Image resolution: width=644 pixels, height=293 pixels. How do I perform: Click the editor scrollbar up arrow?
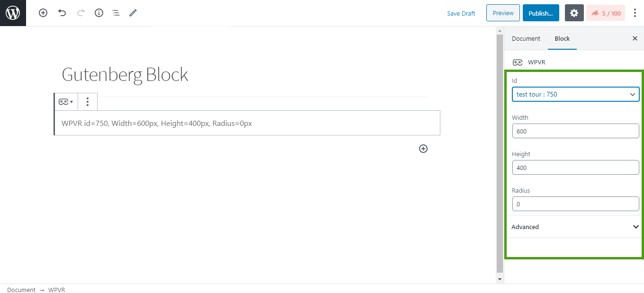coord(499,30)
